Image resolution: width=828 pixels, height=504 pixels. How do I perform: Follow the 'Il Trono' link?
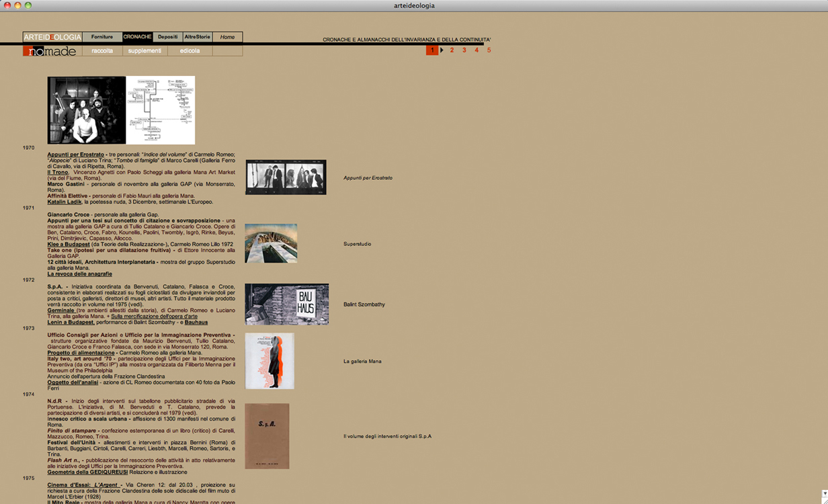click(58, 172)
